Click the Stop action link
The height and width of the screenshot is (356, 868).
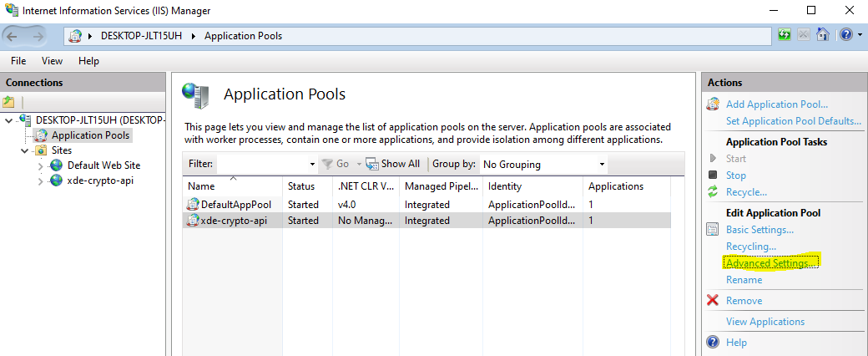735,175
